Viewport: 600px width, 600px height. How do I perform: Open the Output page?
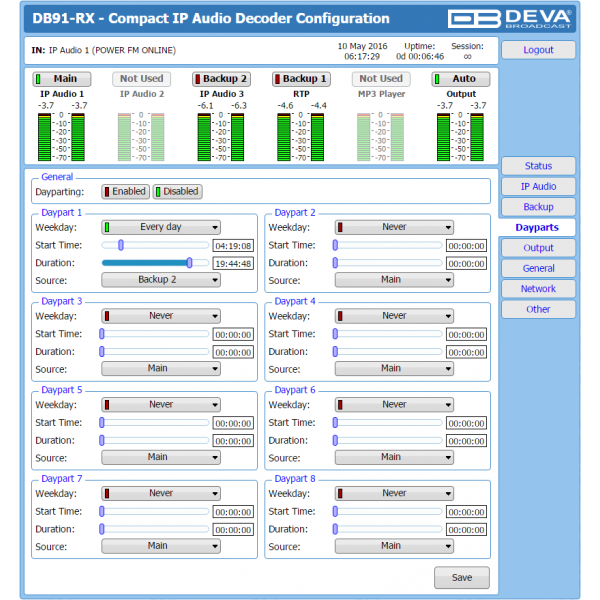coord(538,248)
